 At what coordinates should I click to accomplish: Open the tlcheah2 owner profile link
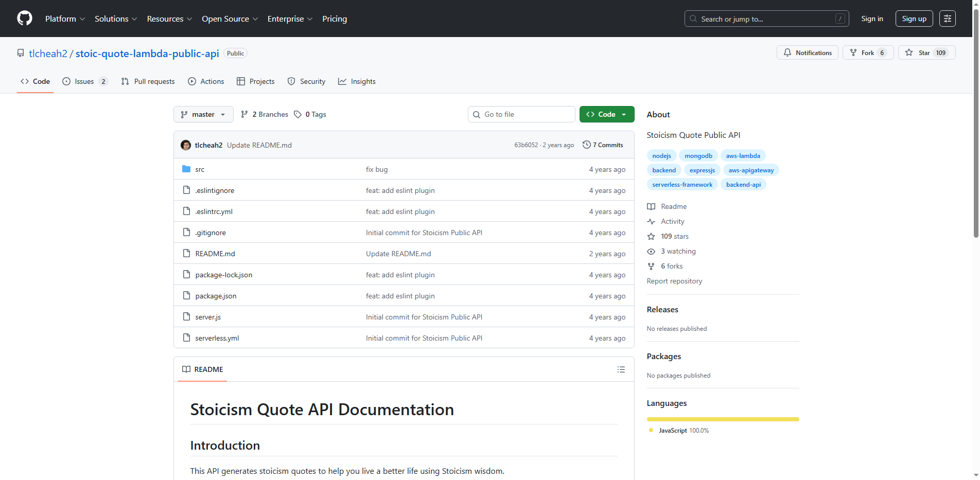click(48, 54)
